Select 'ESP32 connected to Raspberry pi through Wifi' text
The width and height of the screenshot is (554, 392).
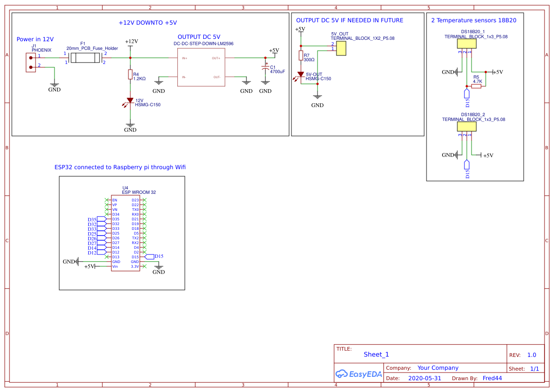pos(120,167)
